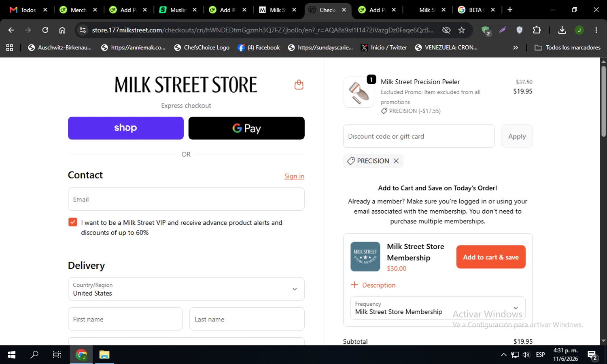Focus the Last name field
This screenshot has height=364, width=607.
[247, 319]
